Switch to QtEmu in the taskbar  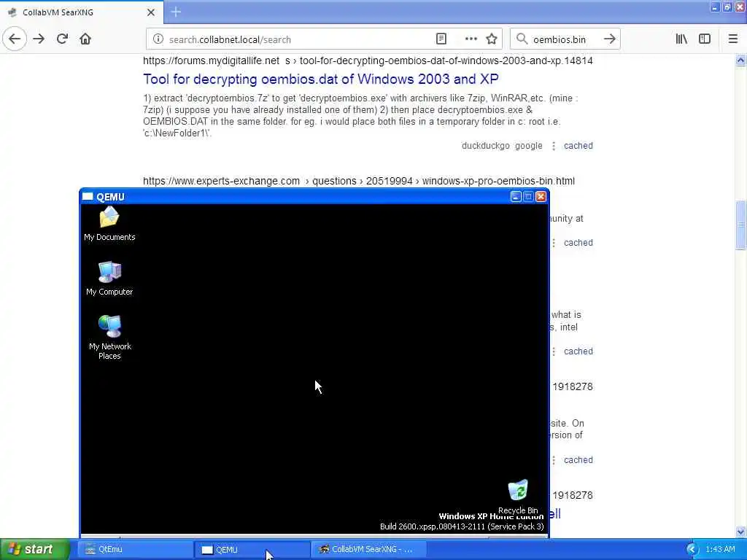[x=135, y=550]
